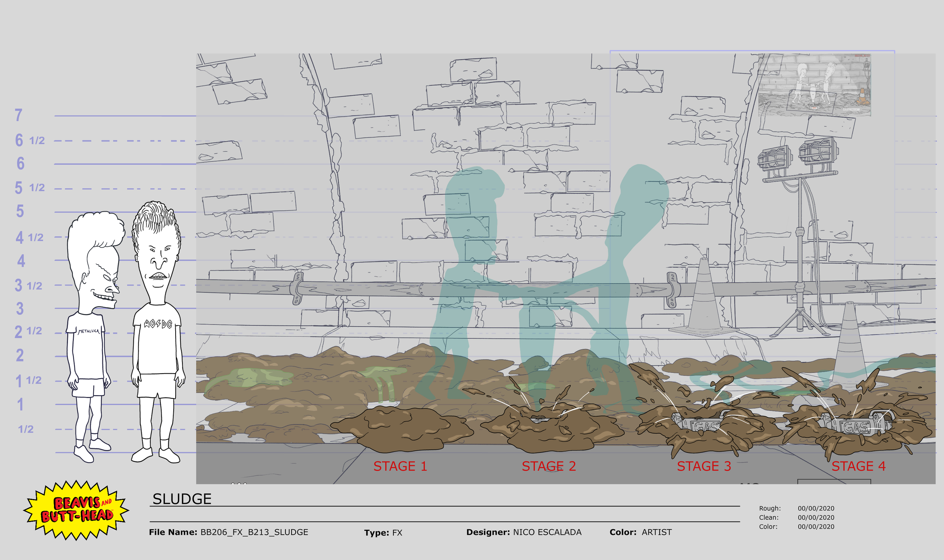
Task: Click the number 7 height marker
Action: 19,115
